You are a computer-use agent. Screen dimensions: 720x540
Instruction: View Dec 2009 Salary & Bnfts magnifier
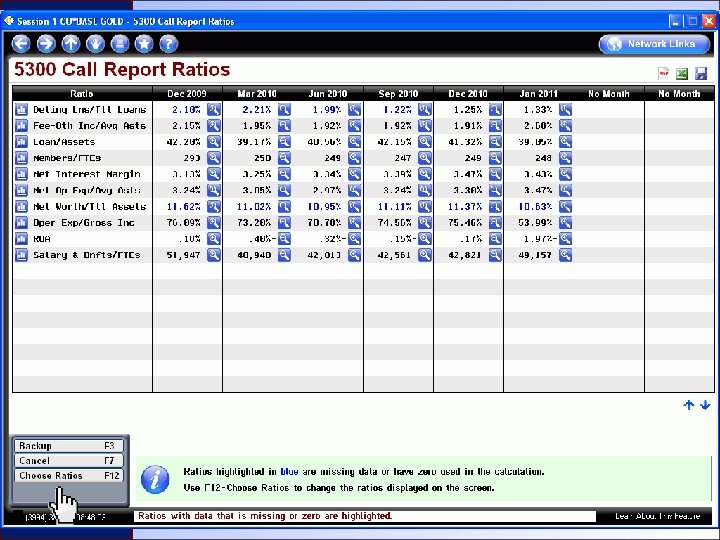pyautogui.click(x=214, y=255)
